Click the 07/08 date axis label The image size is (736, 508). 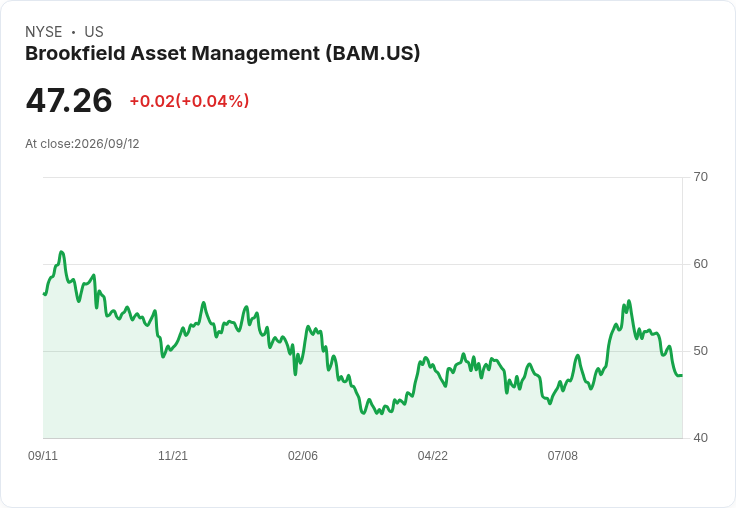pos(563,455)
